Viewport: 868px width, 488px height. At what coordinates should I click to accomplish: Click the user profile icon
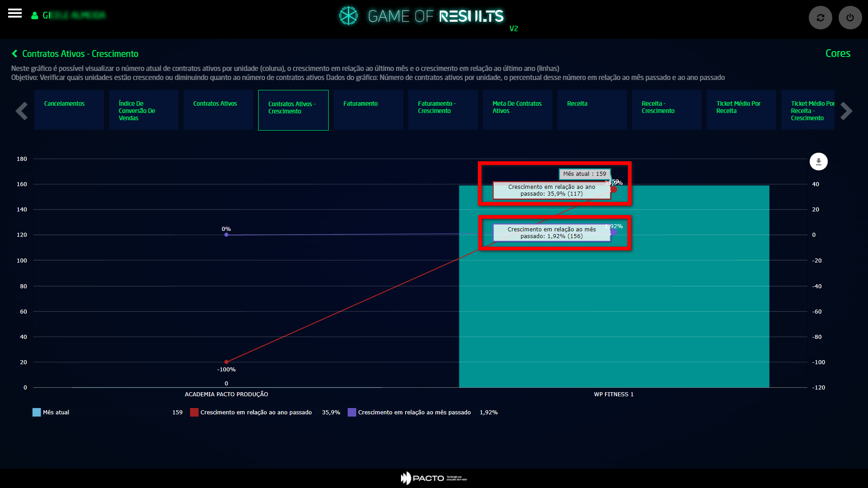coord(34,16)
